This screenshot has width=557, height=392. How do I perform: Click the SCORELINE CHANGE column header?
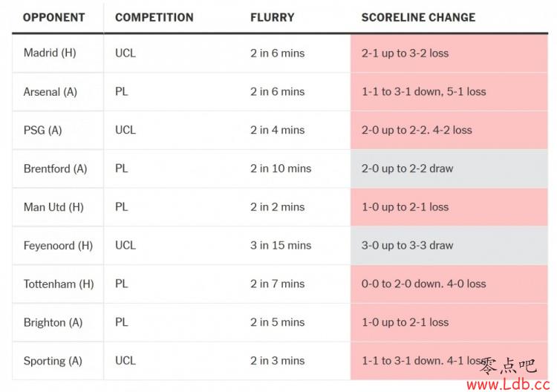click(x=418, y=17)
